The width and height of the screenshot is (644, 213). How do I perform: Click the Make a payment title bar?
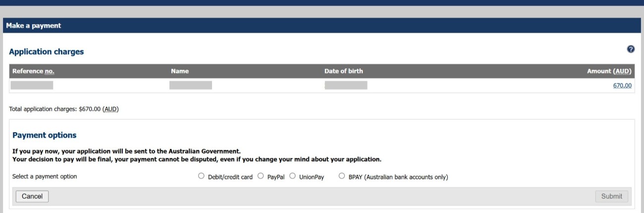tap(34, 26)
